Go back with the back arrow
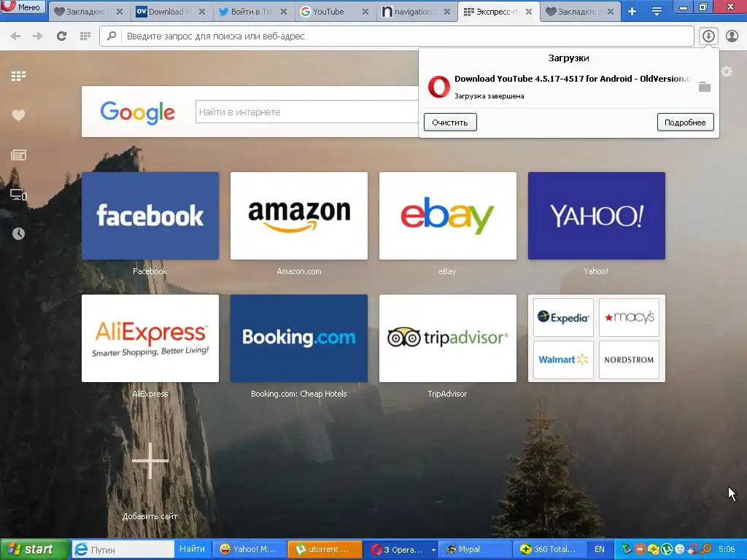This screenshot has width=747, height=560. click(15, 36)
